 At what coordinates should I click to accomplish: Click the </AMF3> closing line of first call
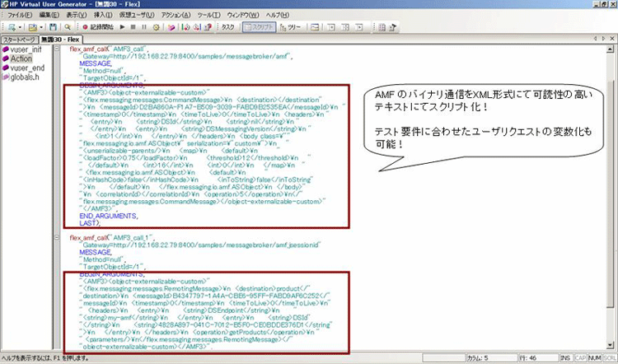pos(98,208)
